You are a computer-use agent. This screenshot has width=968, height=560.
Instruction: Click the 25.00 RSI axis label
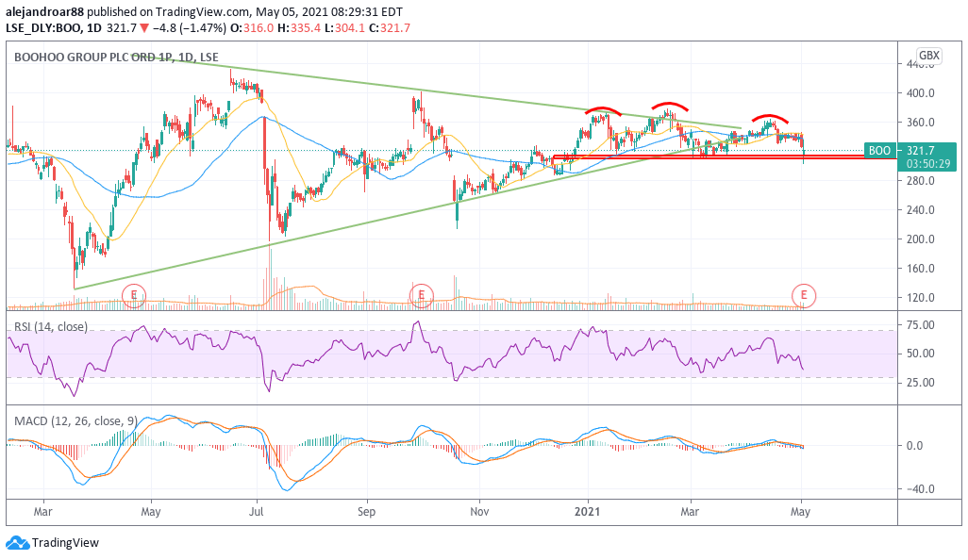920,383
